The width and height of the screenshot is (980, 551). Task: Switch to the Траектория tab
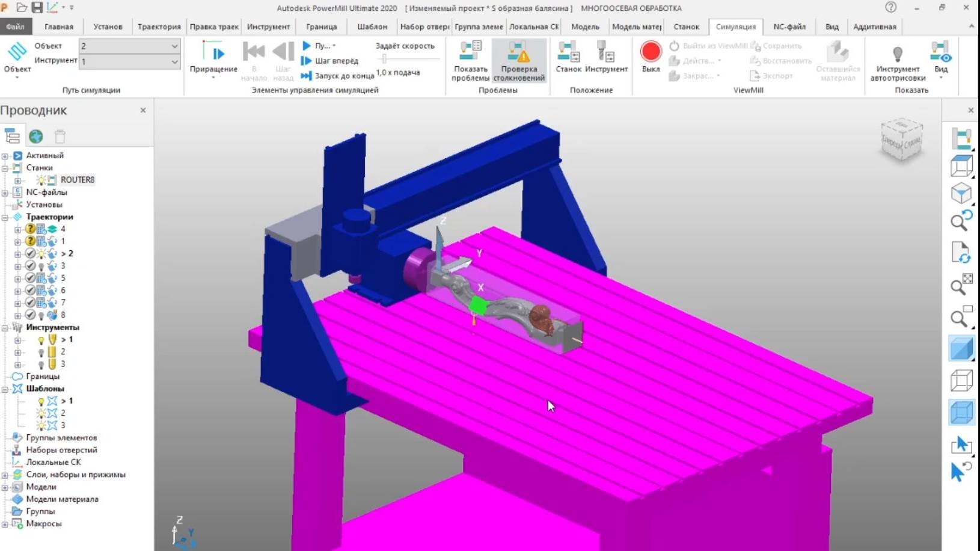159,26
